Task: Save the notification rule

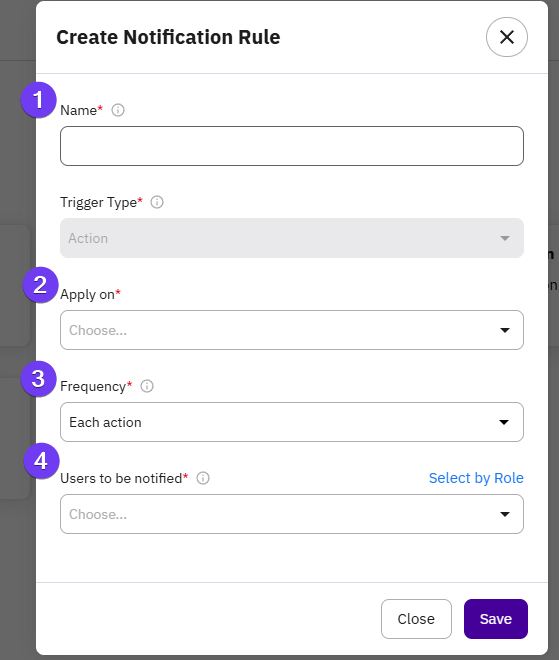Action: (x=496, y=619)
